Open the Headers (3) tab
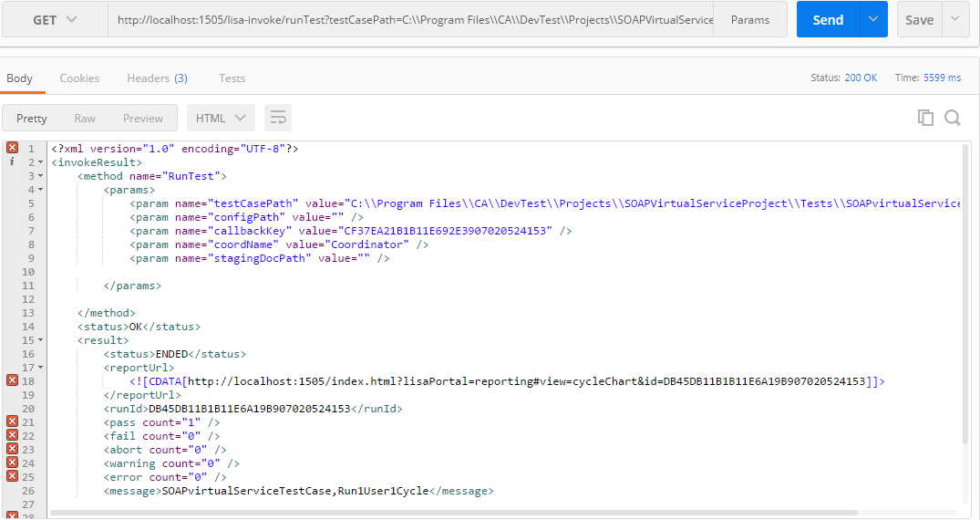This screenshot has width=980, height=520. pyautogui.click(x=157, y=78)
